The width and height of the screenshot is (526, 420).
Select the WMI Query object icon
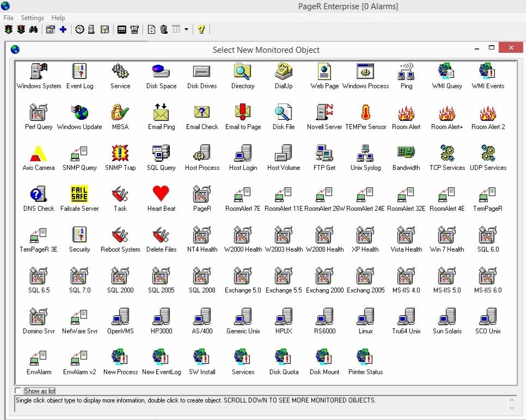(447, 71)
